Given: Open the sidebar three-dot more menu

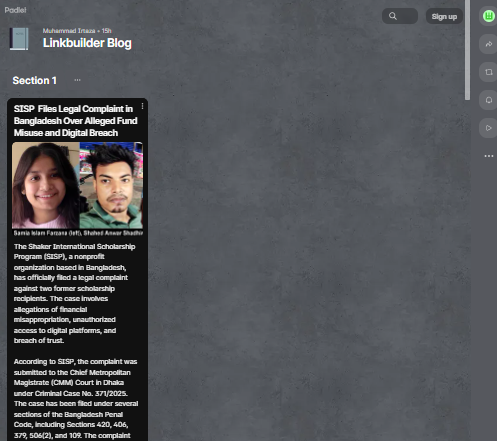Looking at the screenshot, I should pyautogui.click(x=489, y=156).
